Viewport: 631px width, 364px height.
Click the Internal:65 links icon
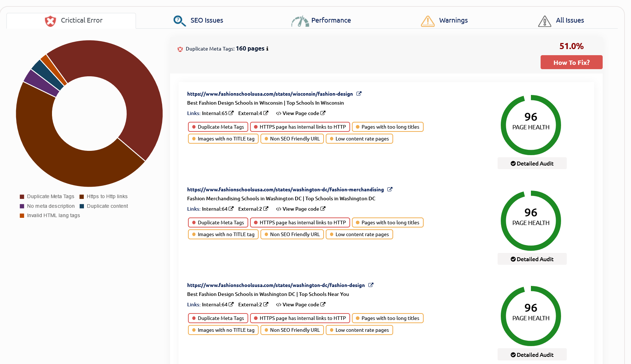[231, 113]
